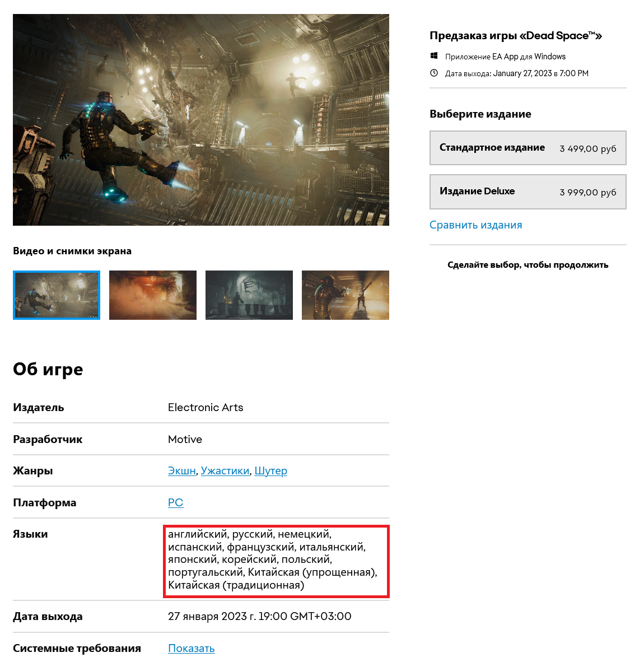View the dark gray-green room thumbnail
The height and width of the screenshot is (662, 644).
click(x=249, y=295)
